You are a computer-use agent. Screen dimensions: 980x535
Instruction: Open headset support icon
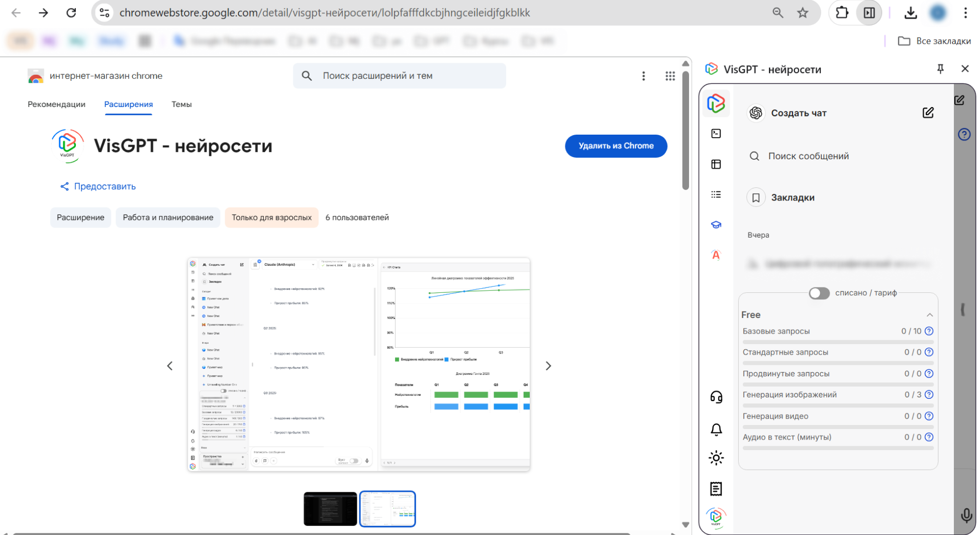point(716,397)
